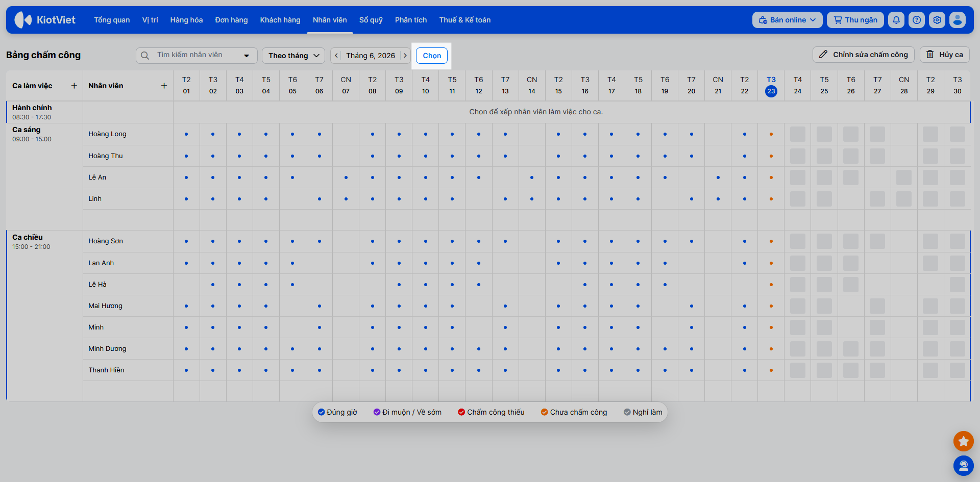The height and width of the screenshot is (482, 980).
Task: Open the Đơn hàng menu
Action: 231,20
